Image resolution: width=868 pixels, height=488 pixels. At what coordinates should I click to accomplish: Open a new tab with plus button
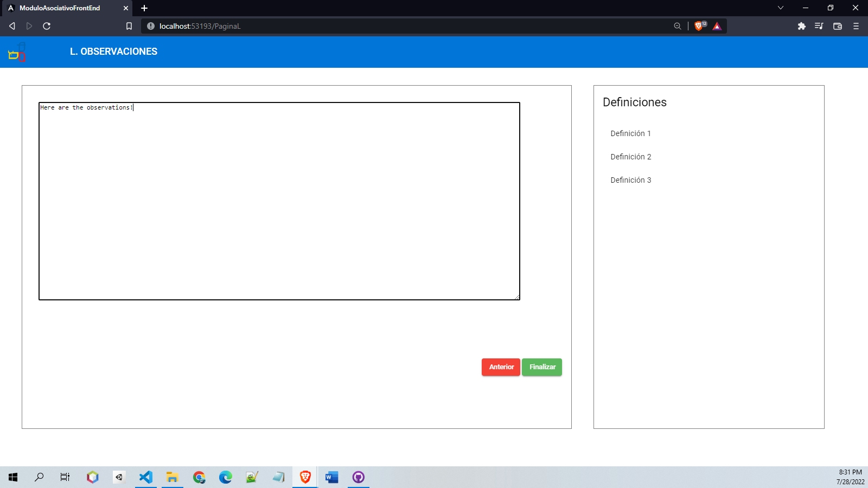coord(144,8)
